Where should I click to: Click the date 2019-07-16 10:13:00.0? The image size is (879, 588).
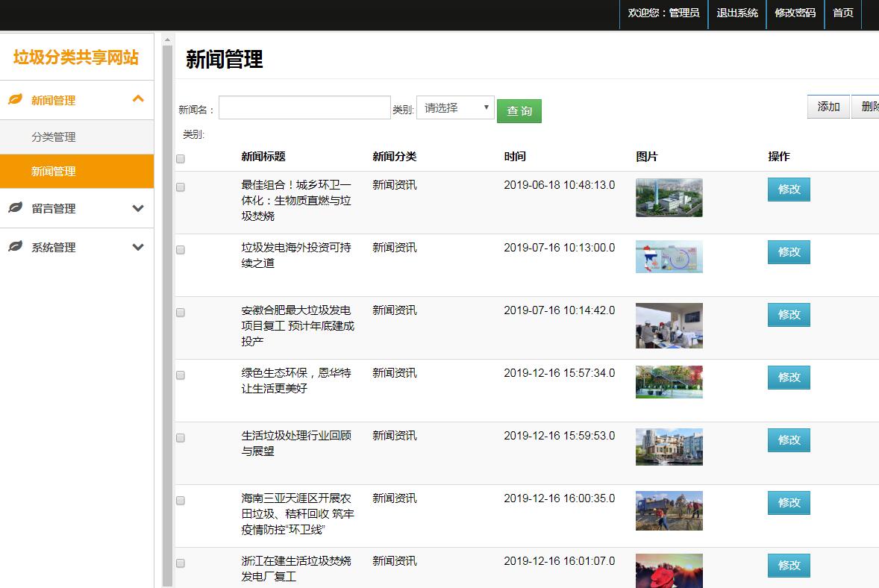pos(560,248)
